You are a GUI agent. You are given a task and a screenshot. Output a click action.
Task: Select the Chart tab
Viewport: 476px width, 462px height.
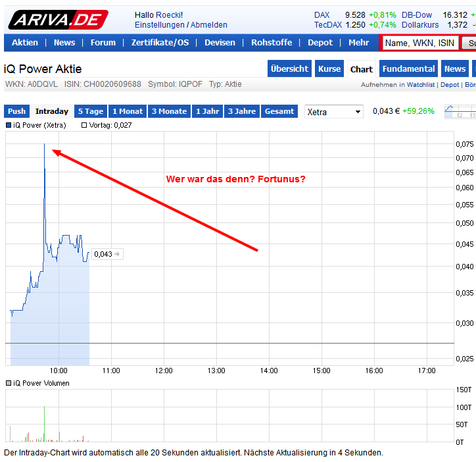(361, 69)
